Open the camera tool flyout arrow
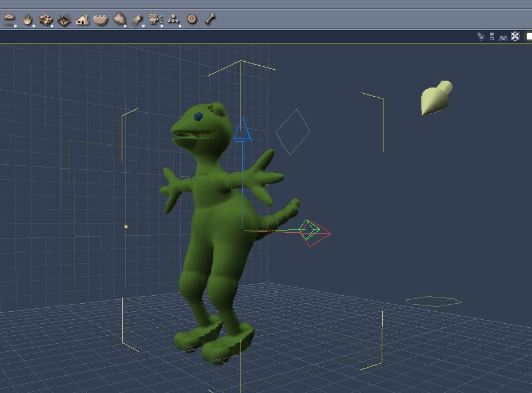Viewport: 532px width, 393px height. [x=162, y=26]
